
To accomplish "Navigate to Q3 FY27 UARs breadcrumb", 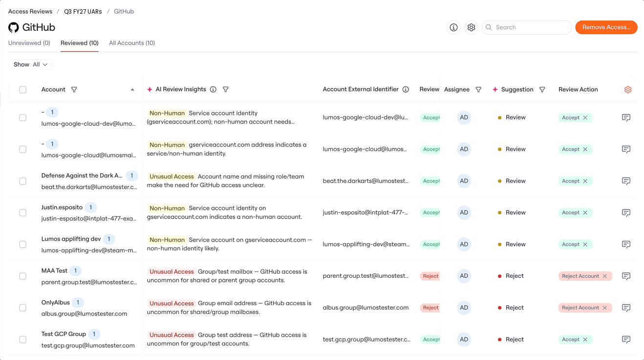I will [83, 11].
